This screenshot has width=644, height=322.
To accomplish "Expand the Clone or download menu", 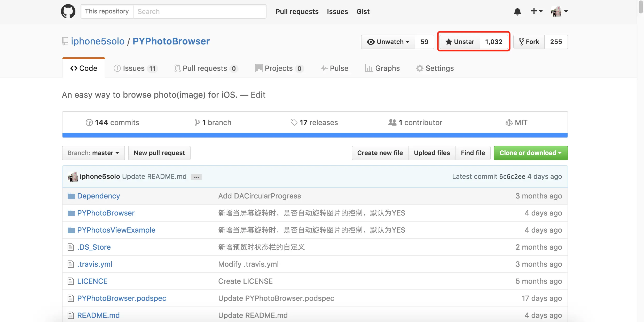I will (x=531, y=153).
